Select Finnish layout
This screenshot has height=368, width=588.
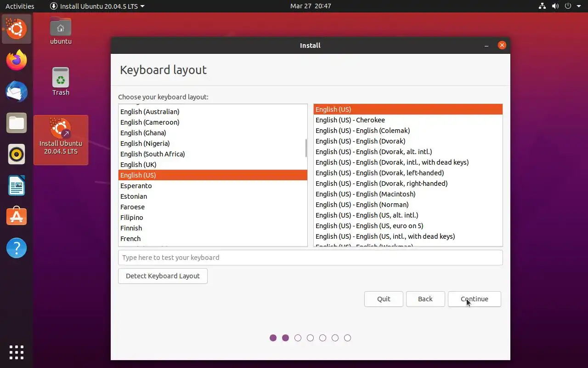(x=213, y=228)
